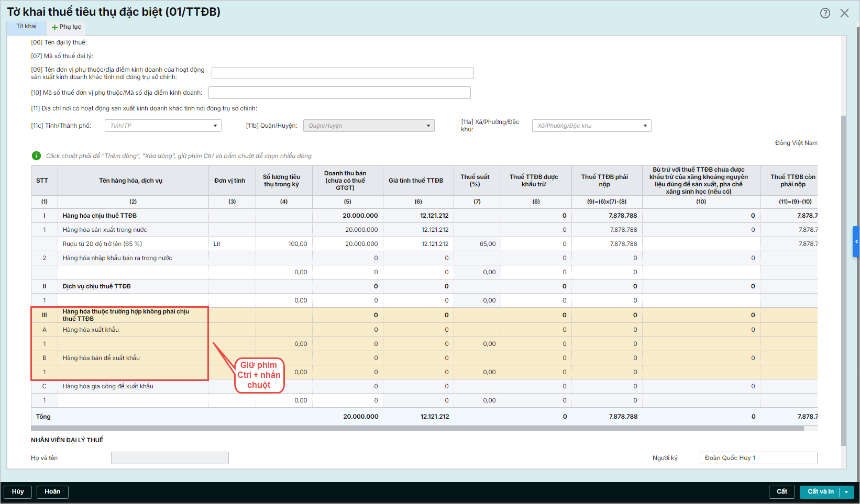Click the Hủy button

[18, 492]
